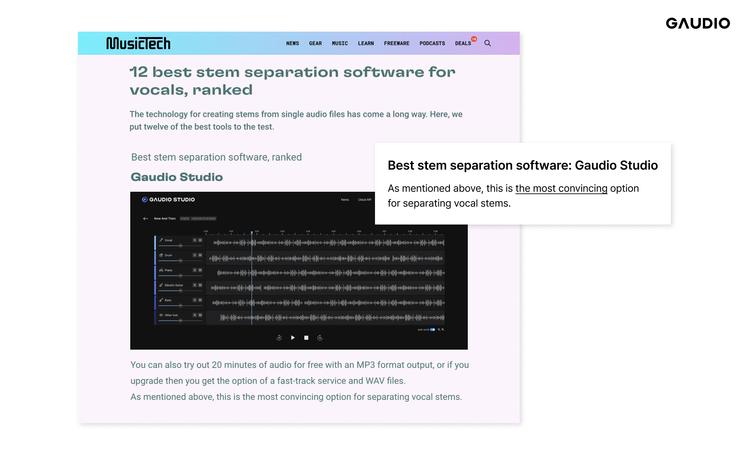Toggle the switch at bottom right of waveforms
Screen dimensions: 750x455
coord(430,328)
